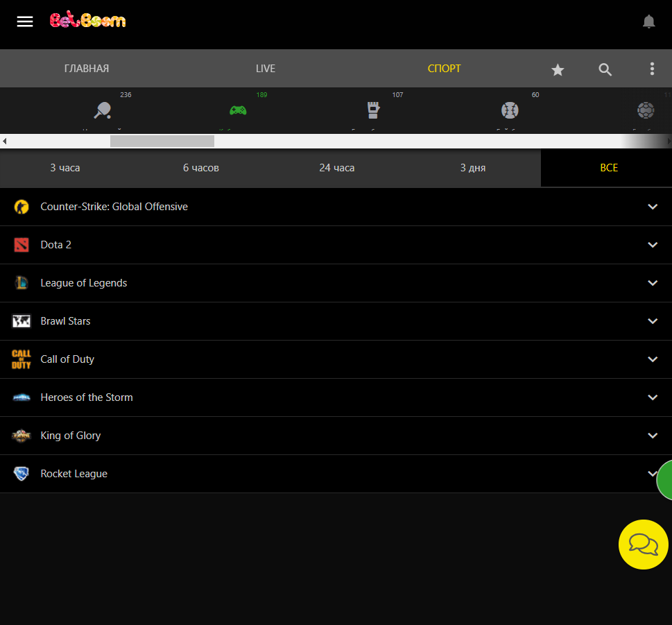Select the ВСЕ time filter
The height and width of the screenshot is (625, 672).
pyautogui.click(x=609, y=168)
